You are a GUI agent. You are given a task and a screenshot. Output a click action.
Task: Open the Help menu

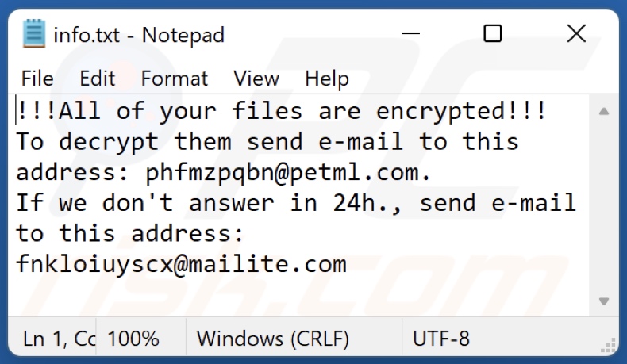point(327,79)
